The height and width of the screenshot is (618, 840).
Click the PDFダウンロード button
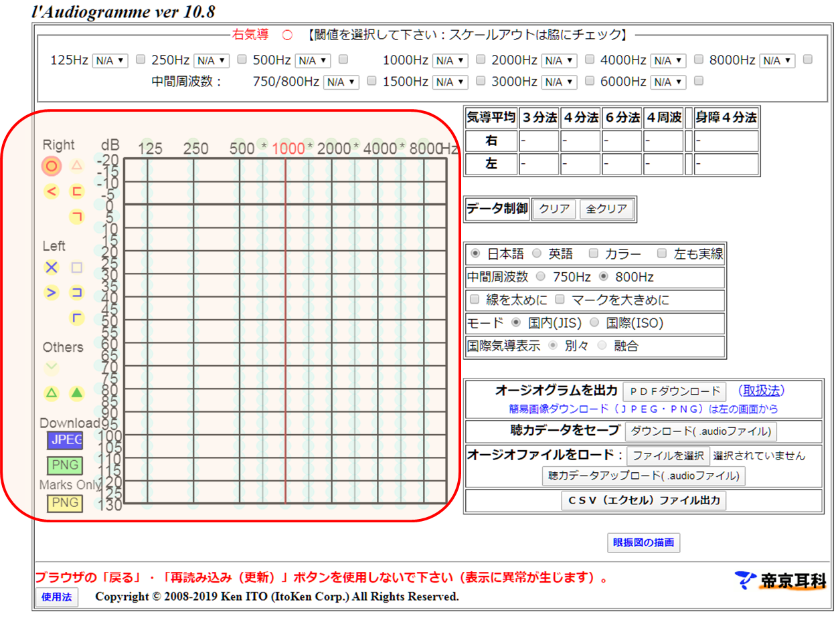pos(674,391)
